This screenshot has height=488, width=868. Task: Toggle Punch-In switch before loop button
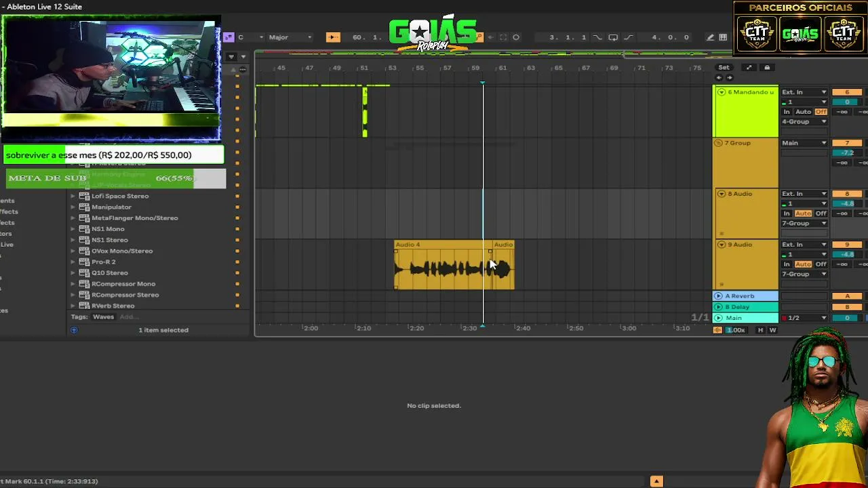[597, 37]
